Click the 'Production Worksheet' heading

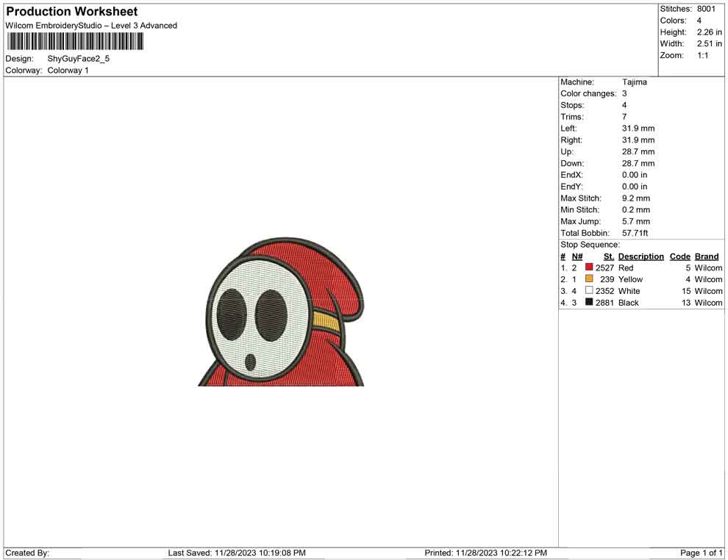pyautogui.click(x=71, y=12)
